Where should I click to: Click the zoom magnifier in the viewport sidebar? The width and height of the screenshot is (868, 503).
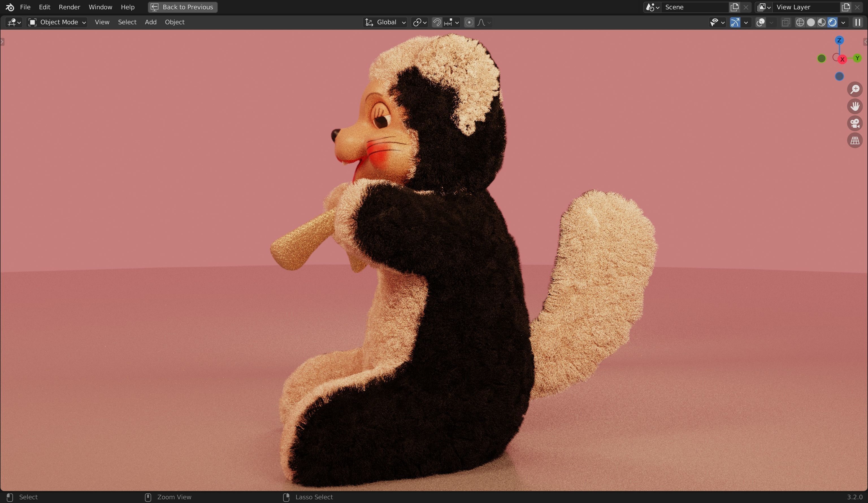tap(855, 89)
